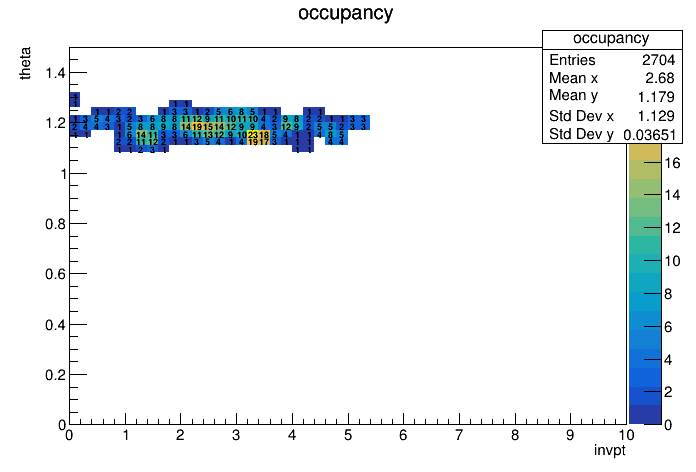Image resolution: width=696 pixels, height=472 pixels.
Task: Click the "Entries" label in stats box
Action: pos(572,60)
